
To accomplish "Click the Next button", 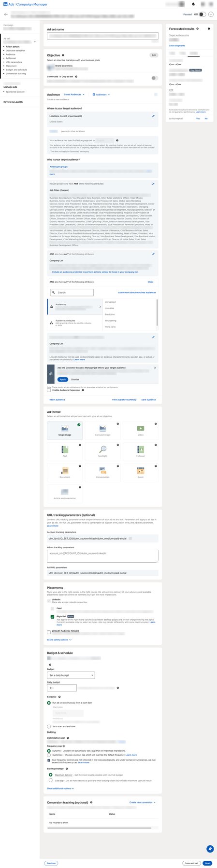I will tap(207, 863).
